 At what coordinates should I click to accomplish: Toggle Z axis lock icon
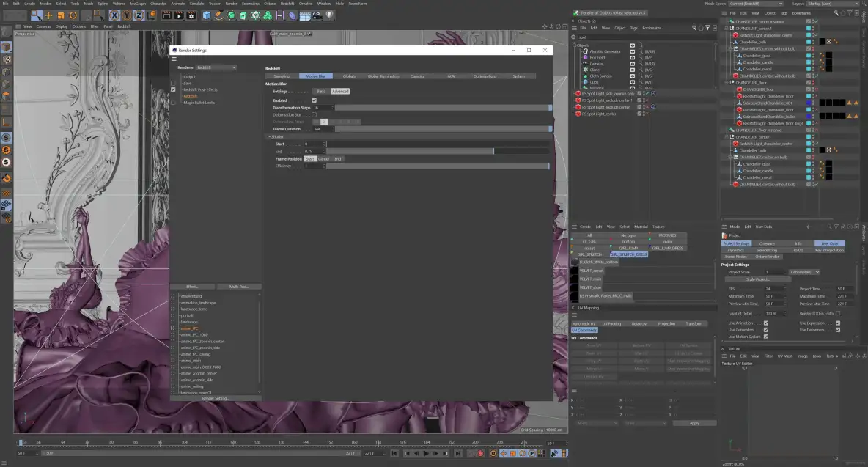(139, 15)
